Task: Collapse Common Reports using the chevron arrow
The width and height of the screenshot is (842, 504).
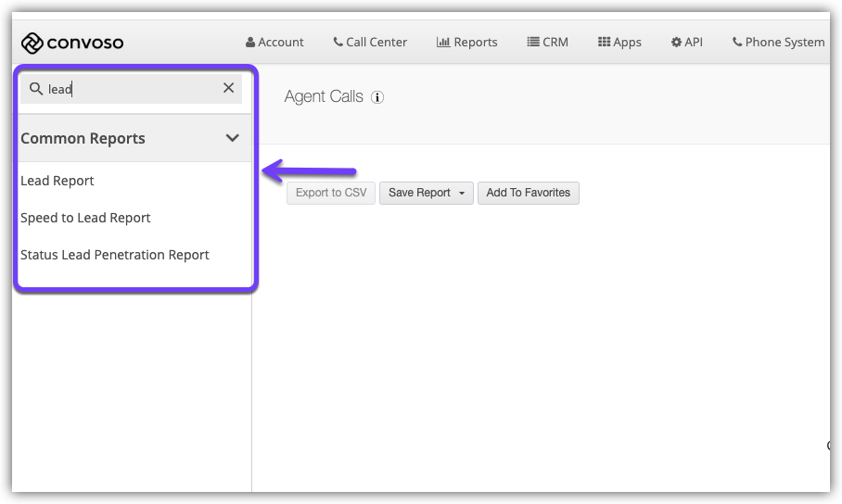Action: point(233,138)
